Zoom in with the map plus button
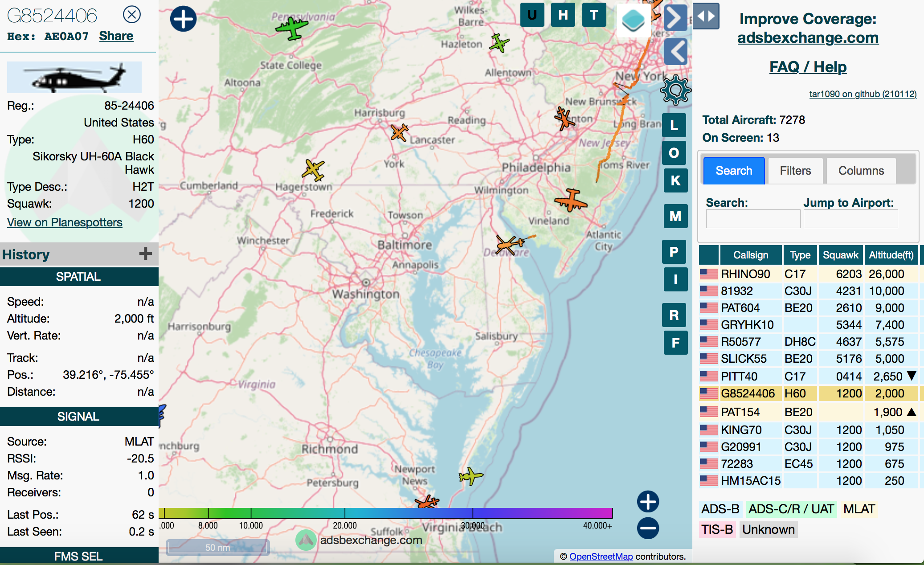Image resolution: width=924 pixels, height=565 pixels. (x=648, y=502)
